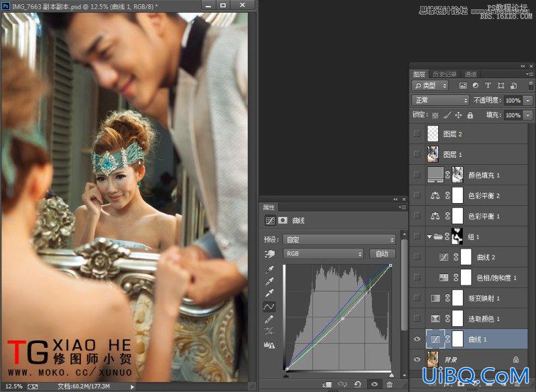The height and width of the screenshot is (392, 536).
Task: Click the curves adjustment icon in the Properties panel
Action: pyautogui.click(x=270, y=220)
